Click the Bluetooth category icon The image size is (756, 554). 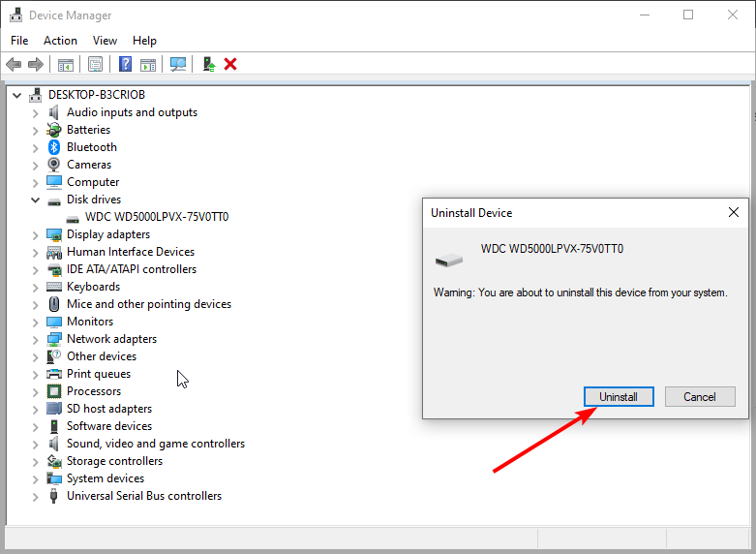tap(54, 147)
